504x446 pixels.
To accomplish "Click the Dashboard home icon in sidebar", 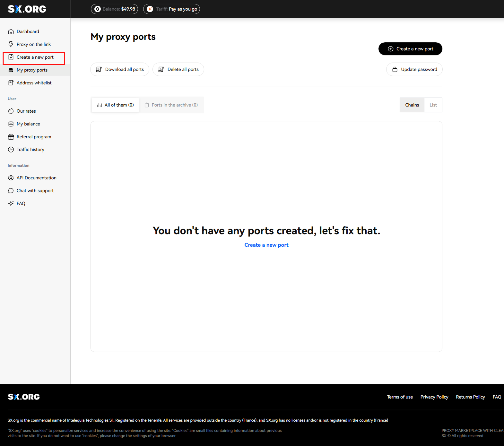I will point(11,31).
